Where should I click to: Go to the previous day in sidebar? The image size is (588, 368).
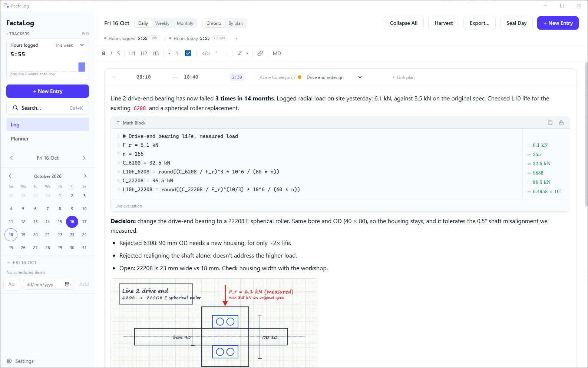tap(11, 158)
